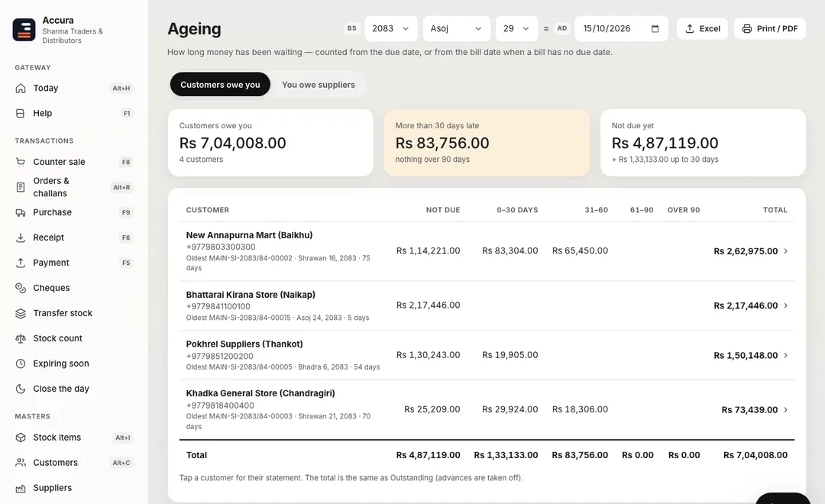Expand Pokhrel Suppliers row chevron
825x504 pixels.
point(785,356)
